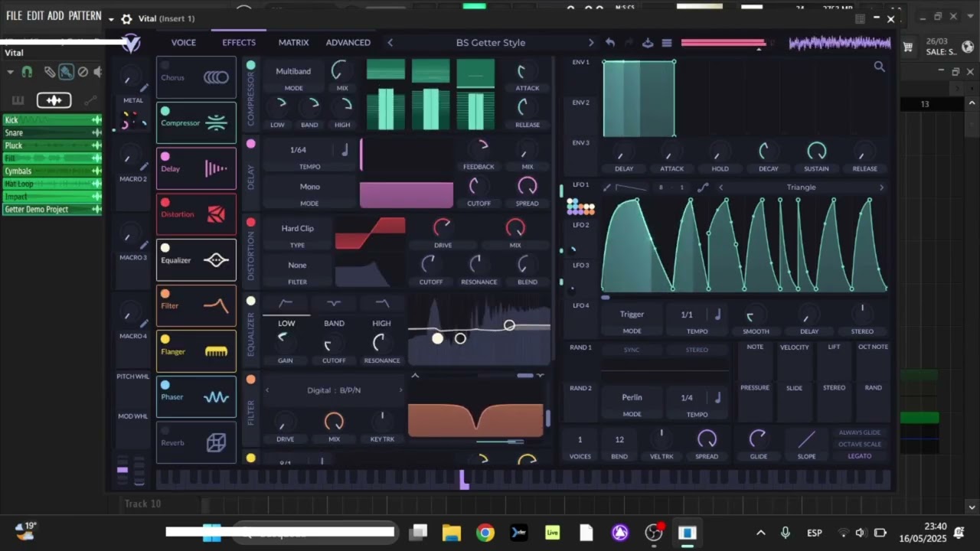Go to next filter type after Digital B/P/N

point(400,390)
